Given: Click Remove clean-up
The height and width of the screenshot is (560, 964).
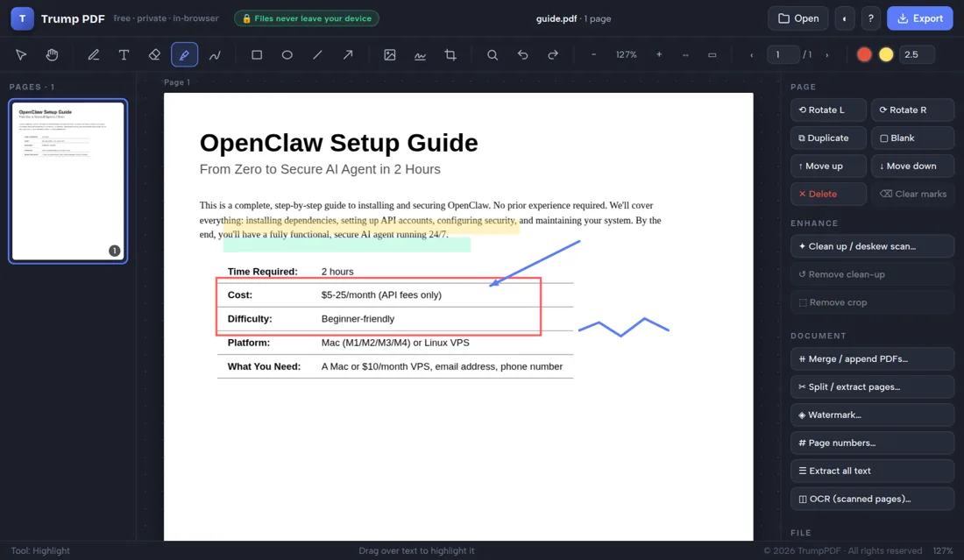Looking at the screenshot, I should [872, 274].
